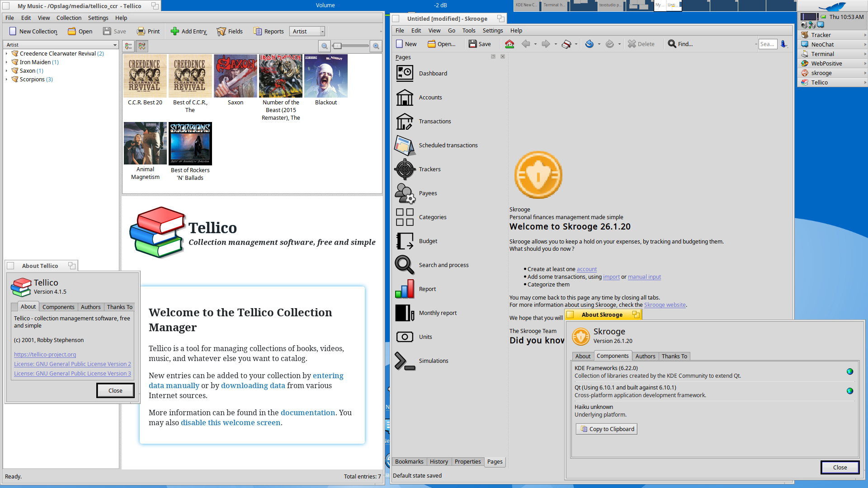Screen dimensions: 868x488
Task: Open the Collection menu in Tellico
Action: pos(69,18)
